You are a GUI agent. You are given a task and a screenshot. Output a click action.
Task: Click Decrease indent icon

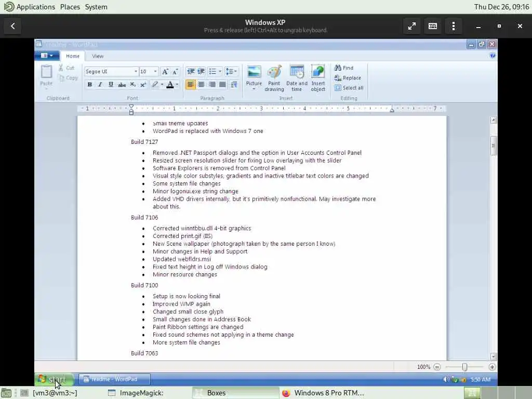(x=191, y=71)
